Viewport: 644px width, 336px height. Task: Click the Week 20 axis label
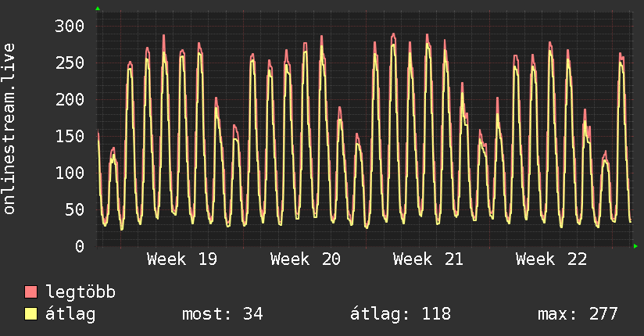305,259
